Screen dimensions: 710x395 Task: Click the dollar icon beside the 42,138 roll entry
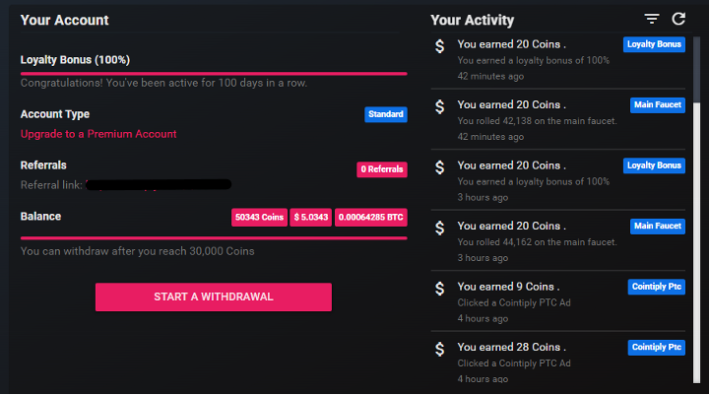point(440,107)
